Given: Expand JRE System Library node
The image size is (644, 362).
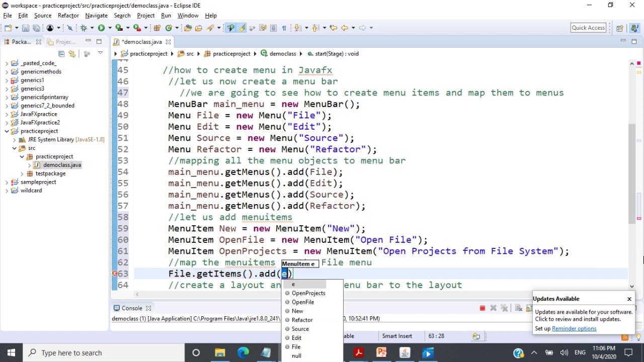Looking at the screenshot, I should [15, 139].
